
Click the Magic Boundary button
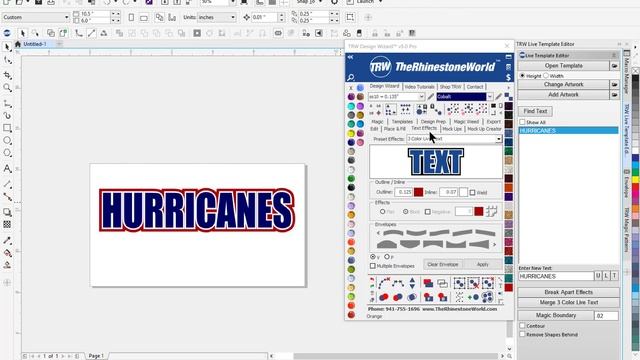(x=556, y=316)
